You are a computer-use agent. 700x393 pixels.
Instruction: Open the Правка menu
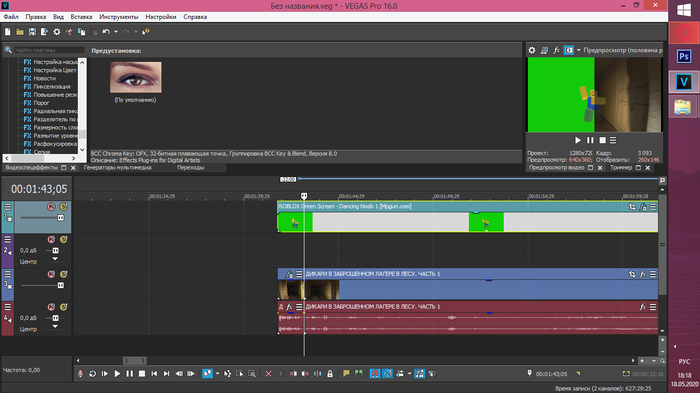(x=36, y=17)
